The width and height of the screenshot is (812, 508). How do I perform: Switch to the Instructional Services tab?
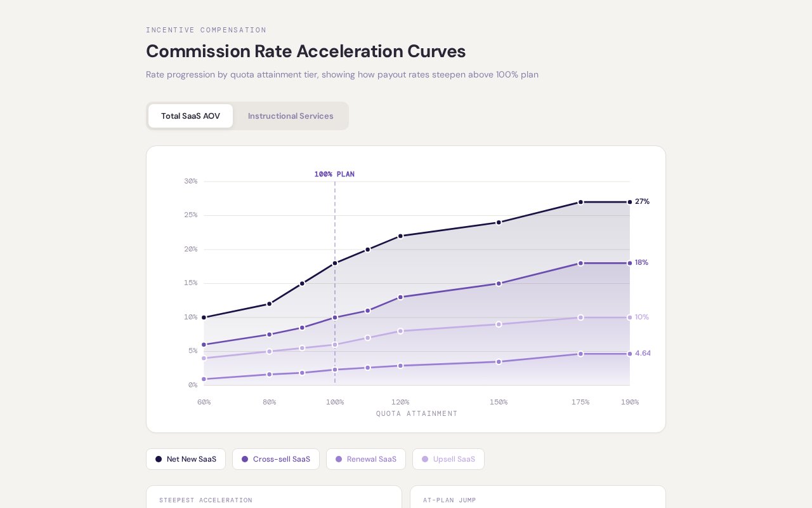(x=291, y=116)
